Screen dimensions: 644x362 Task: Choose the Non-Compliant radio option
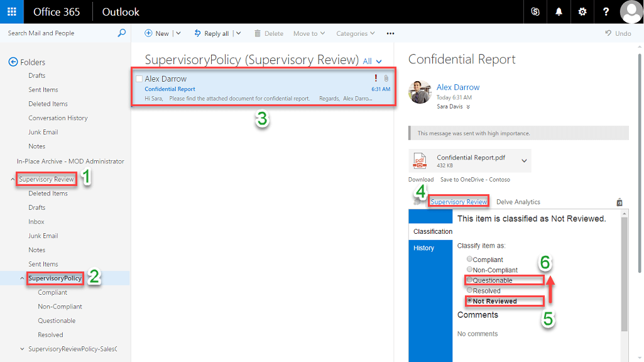point(469,270)
